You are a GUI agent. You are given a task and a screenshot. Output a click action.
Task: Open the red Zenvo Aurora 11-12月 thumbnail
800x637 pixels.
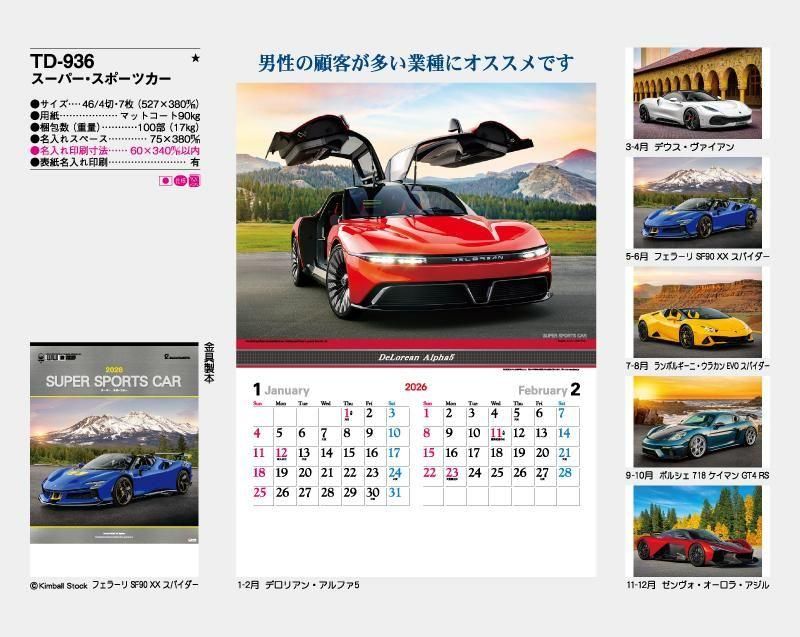[x=697, y=531]
